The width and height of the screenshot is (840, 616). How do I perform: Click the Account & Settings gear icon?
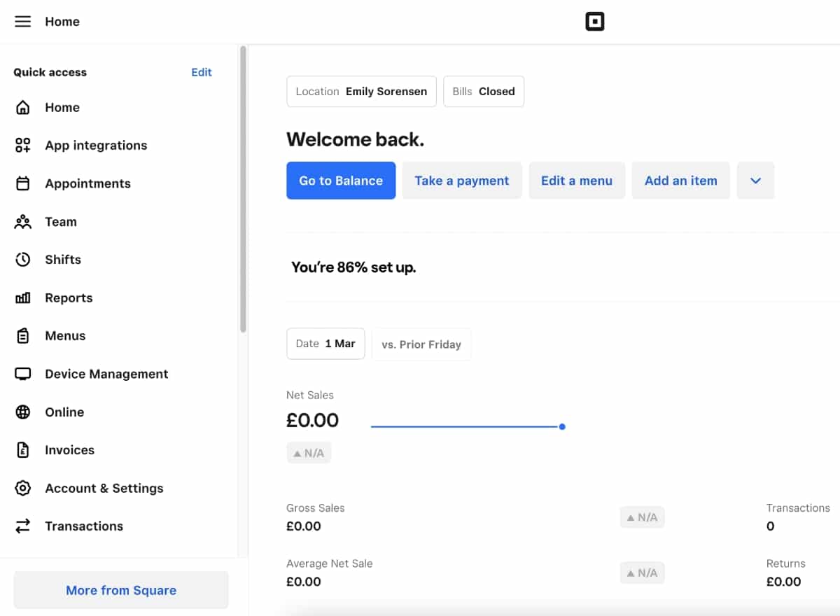[x=23, y=488]
